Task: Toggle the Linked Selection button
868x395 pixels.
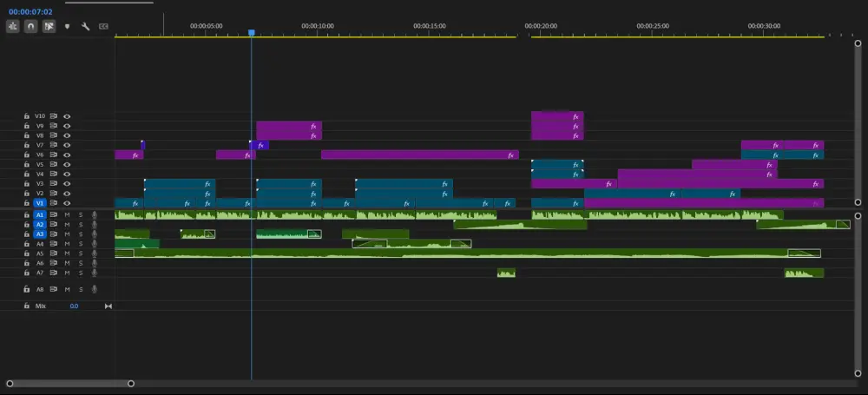Action: [x=49, y=26]
